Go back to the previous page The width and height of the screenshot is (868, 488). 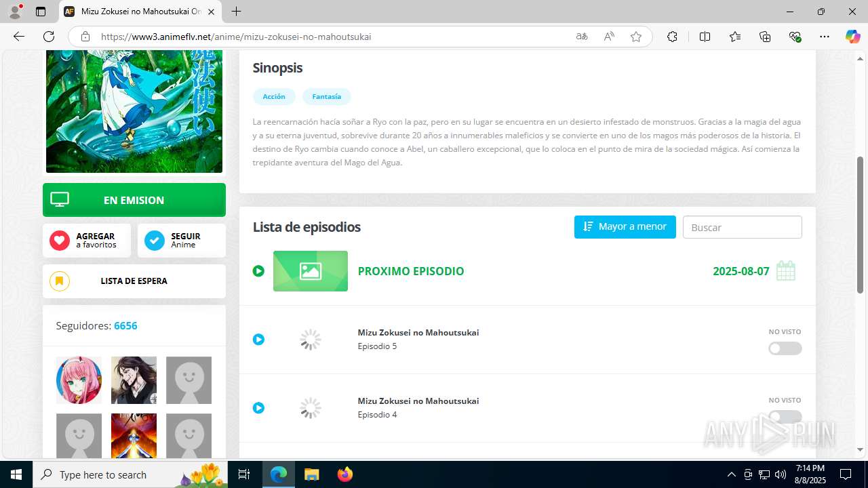point(19,37)
